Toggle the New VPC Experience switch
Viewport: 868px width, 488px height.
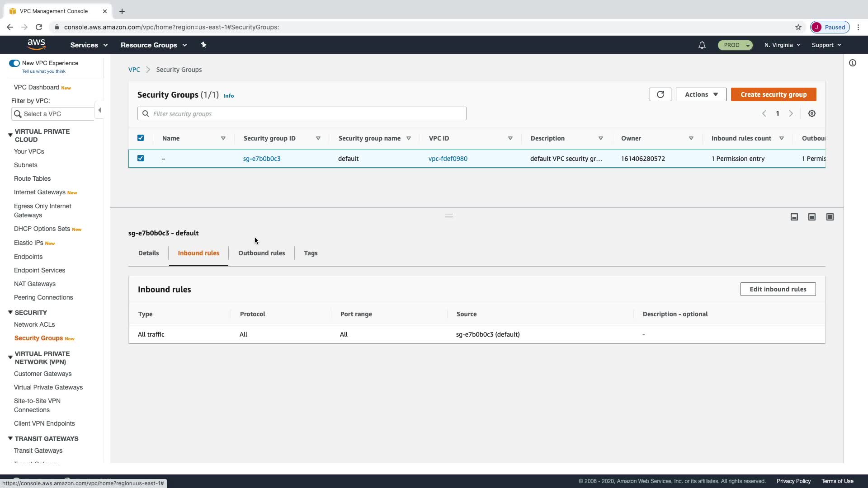pos(14,63)
